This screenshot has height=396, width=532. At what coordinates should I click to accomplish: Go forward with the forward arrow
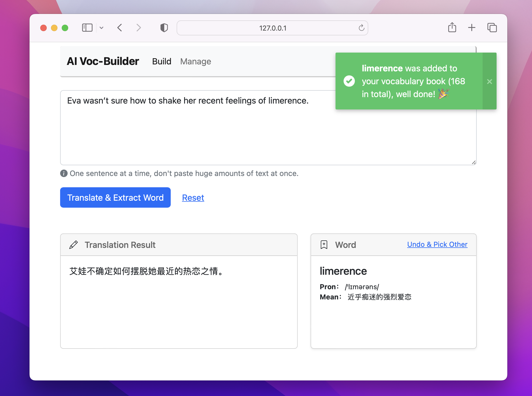(139, 28)
